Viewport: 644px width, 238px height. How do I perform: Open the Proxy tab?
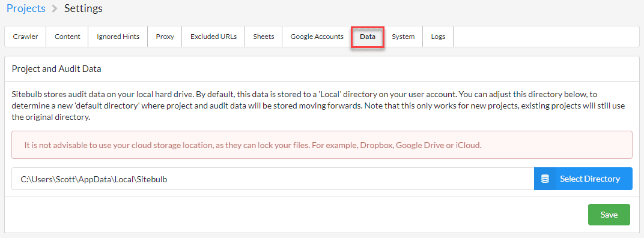coord(165,37)
